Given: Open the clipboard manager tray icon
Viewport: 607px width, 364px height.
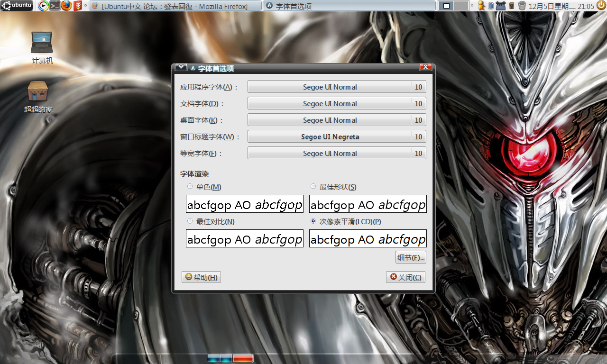Looking at the screenshot, I should coord(491,6).
